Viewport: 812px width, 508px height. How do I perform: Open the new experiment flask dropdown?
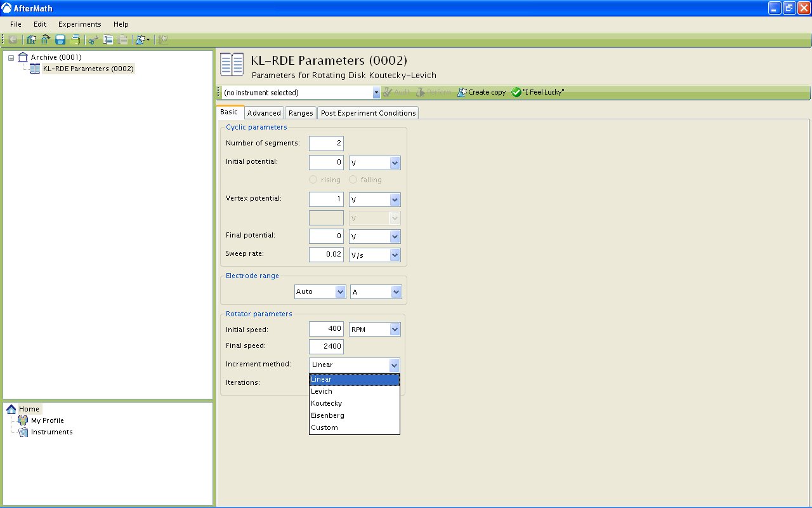coord(143,39)
